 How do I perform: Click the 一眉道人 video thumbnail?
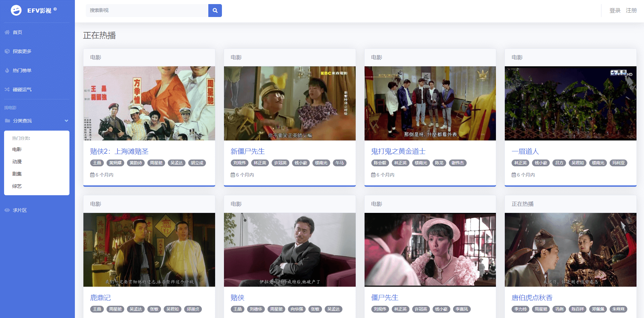[x=570, y=103]
